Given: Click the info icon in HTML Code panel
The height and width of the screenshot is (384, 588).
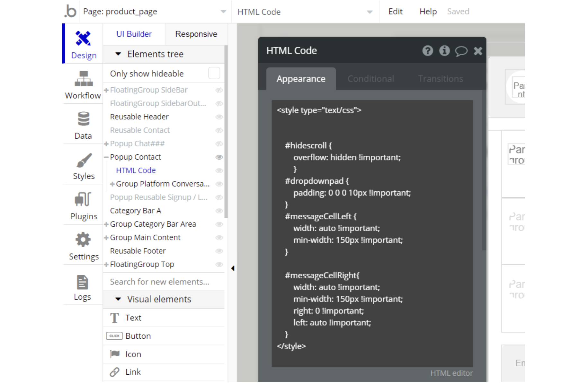Looking at the screenshot, I should pyautogui.click(x=444, y=51).
